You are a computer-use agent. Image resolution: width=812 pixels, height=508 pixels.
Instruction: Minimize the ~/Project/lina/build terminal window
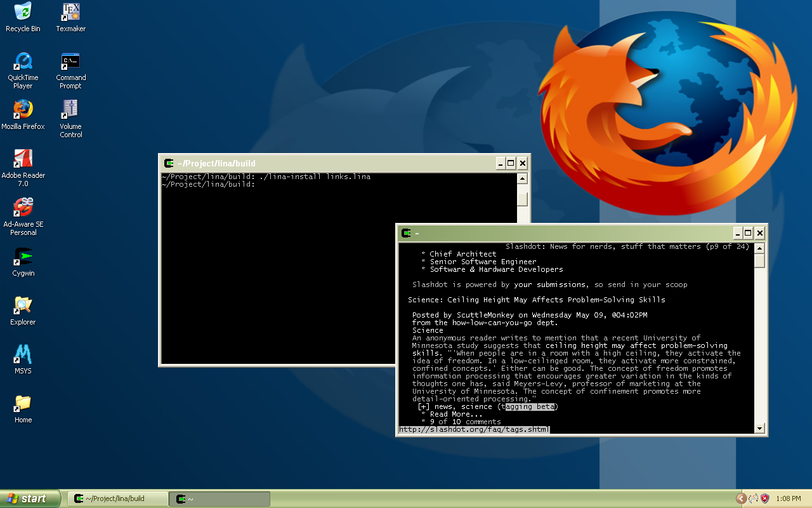500,163
